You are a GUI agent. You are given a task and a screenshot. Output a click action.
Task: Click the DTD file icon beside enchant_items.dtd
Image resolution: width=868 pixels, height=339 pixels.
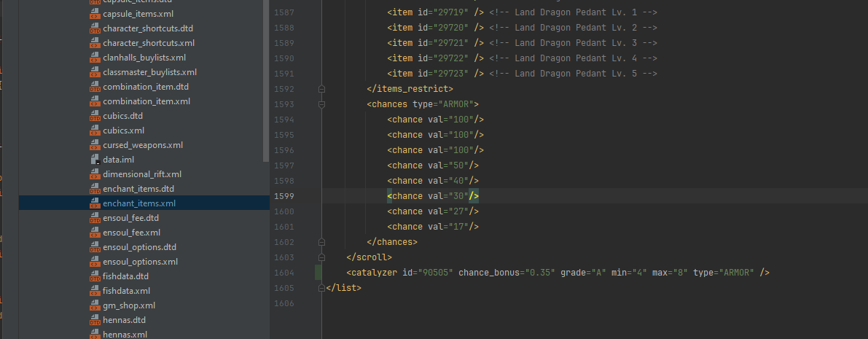(x=94, y=189)
